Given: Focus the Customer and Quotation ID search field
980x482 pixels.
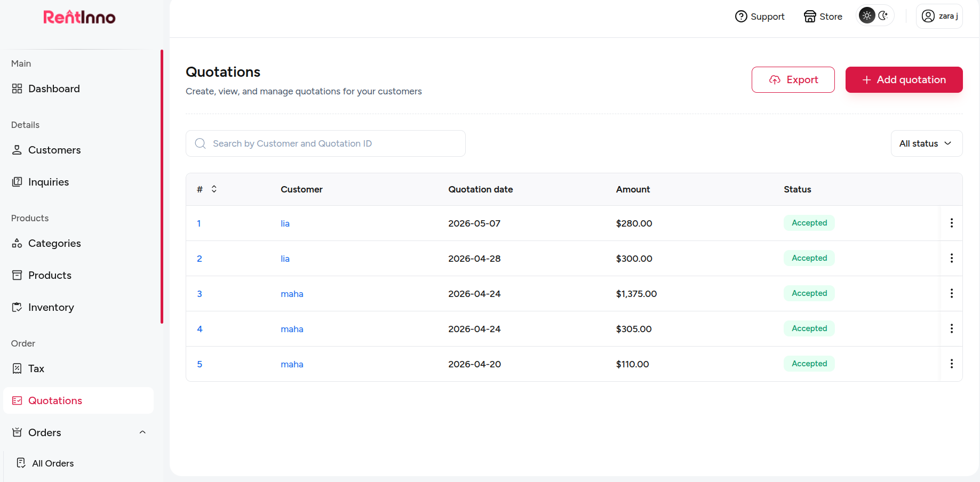Looking at the screenshot, I should (x=325, y=143).
